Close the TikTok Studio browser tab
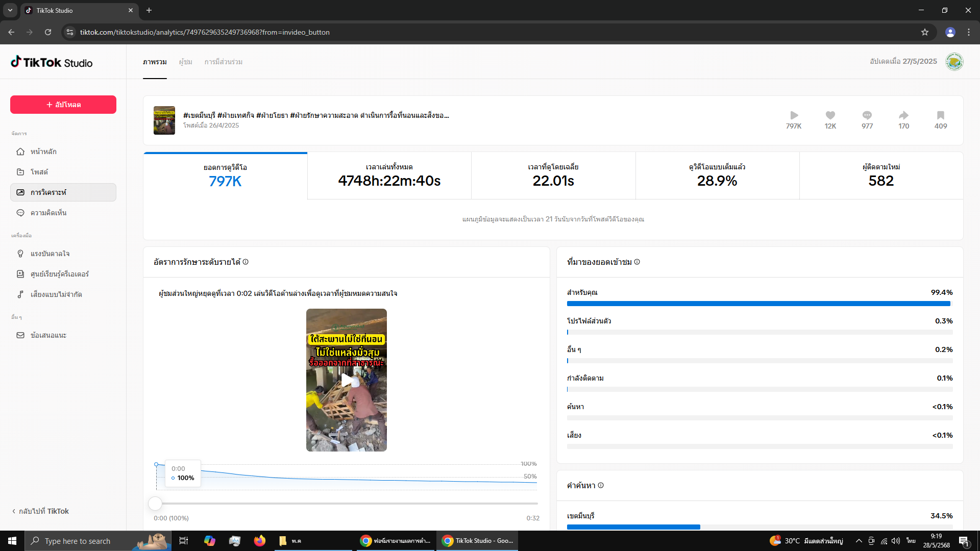Image resolution: width=980 pixels, height=551 pixels. point(131,10)
